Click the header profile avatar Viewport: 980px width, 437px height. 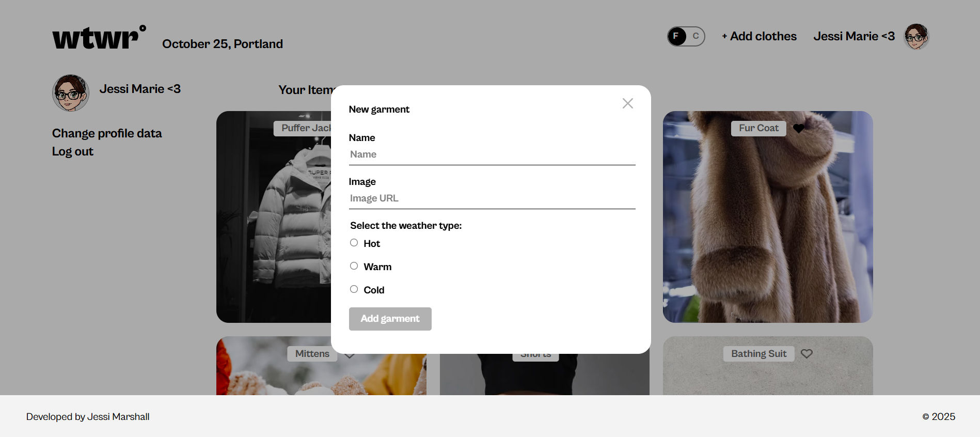point(916,36)
